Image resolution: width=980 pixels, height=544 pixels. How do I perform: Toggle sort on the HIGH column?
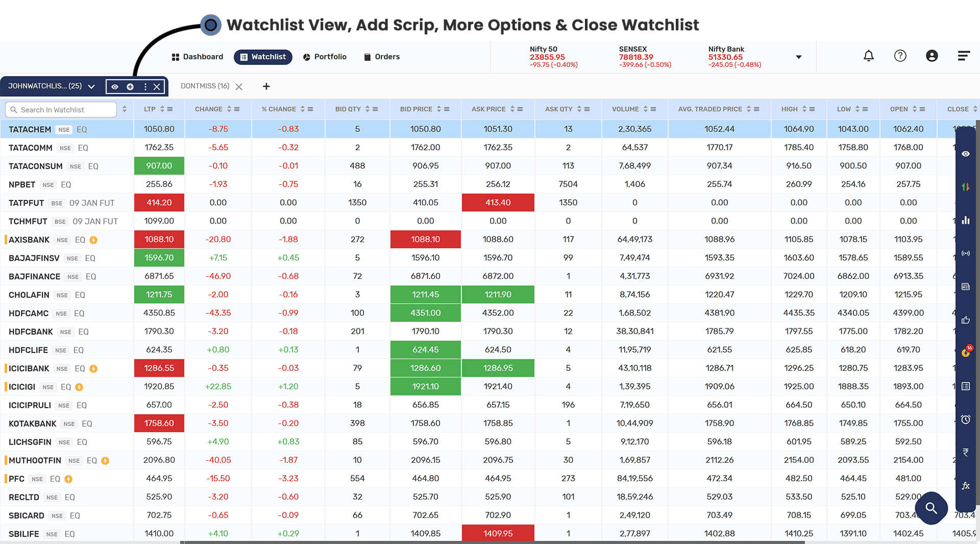click(804, 109)
